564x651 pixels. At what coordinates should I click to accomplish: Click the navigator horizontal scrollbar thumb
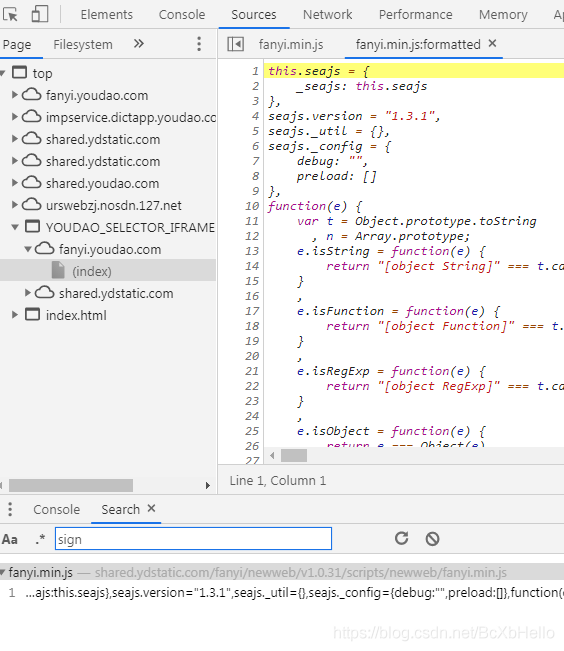point(71,485)
